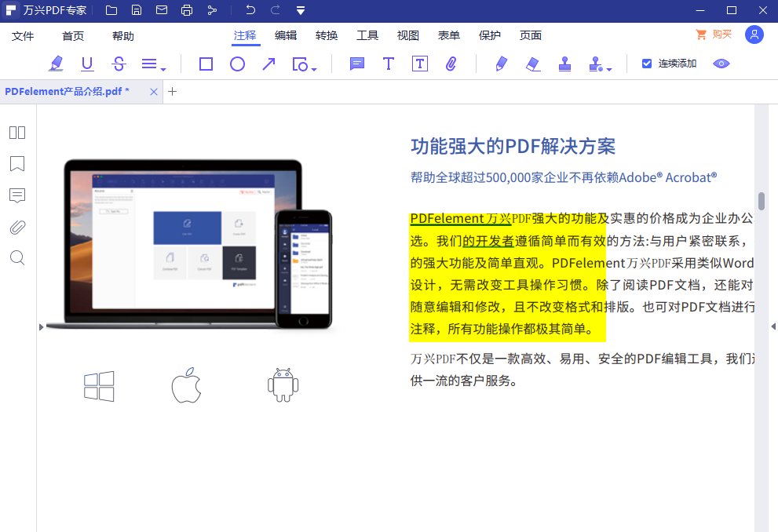
Task: Click the 万兴PDF专家 application logo
Action: pos(11,10)
